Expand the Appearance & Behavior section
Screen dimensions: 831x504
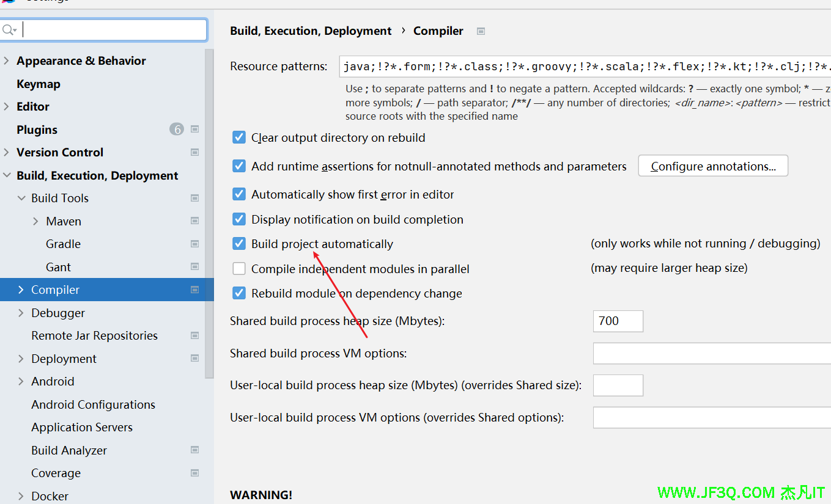[7, 60]
